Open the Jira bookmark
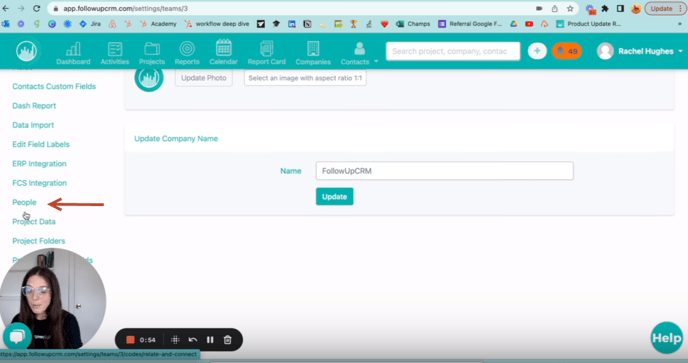 [90, 24]
